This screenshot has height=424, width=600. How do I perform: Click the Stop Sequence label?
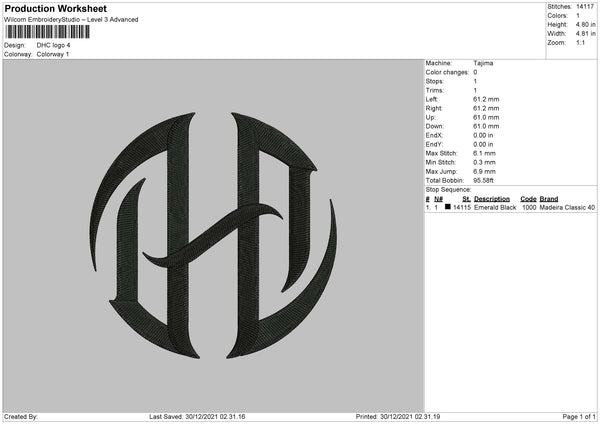coord(448,190)
